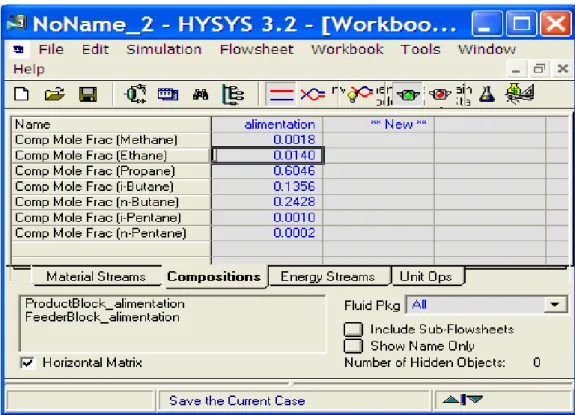Click the Workbook toolbar icon
Image resolution: width=575 pixels, height=415 pixels.
[168, 95]
